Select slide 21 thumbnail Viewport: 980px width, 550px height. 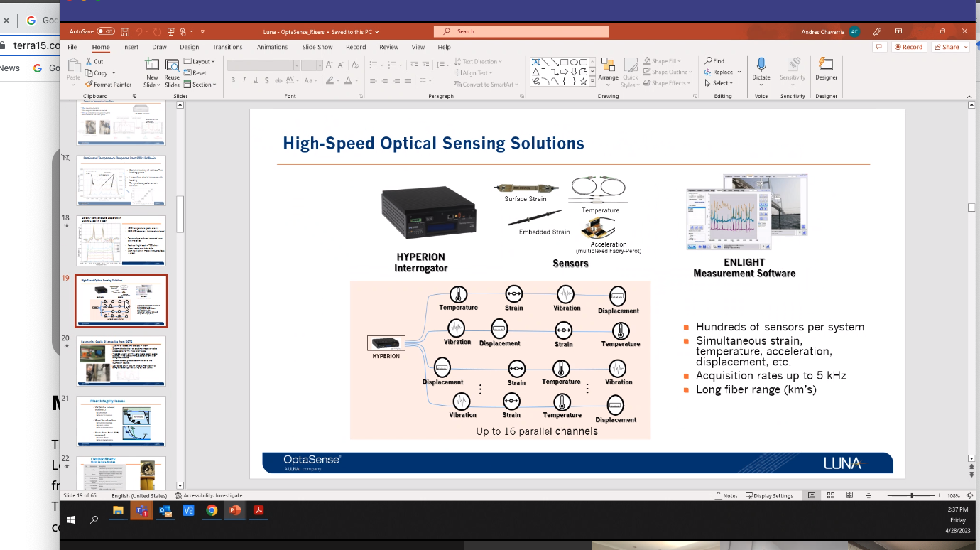[121, 421]
